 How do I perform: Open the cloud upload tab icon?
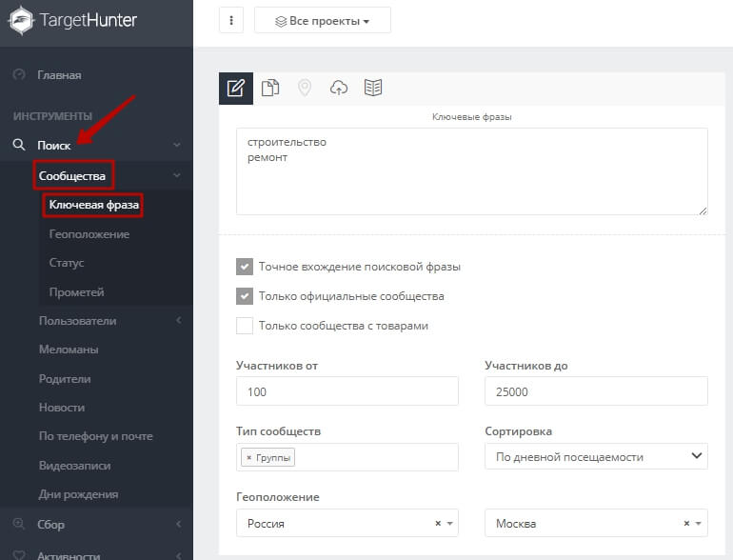[x=339, y=88]
